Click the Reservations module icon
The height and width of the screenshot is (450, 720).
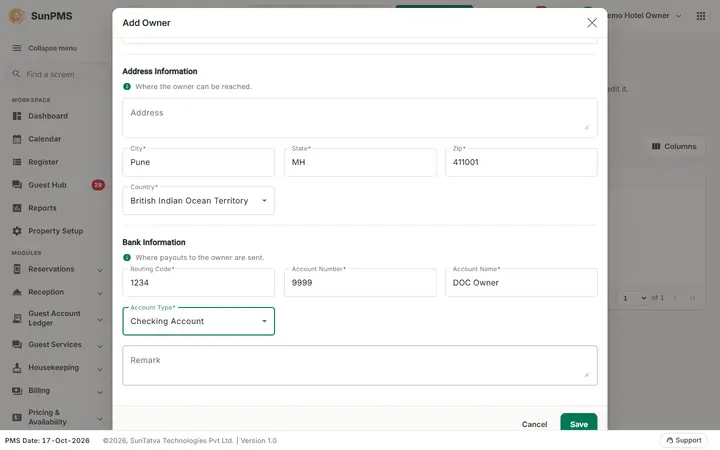click(x=17, y=269)
